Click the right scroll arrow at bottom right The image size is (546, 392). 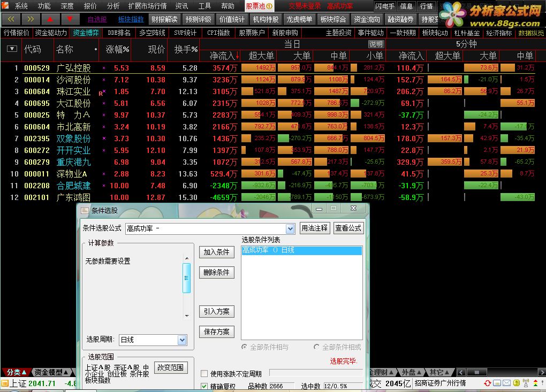coord(542,372)
